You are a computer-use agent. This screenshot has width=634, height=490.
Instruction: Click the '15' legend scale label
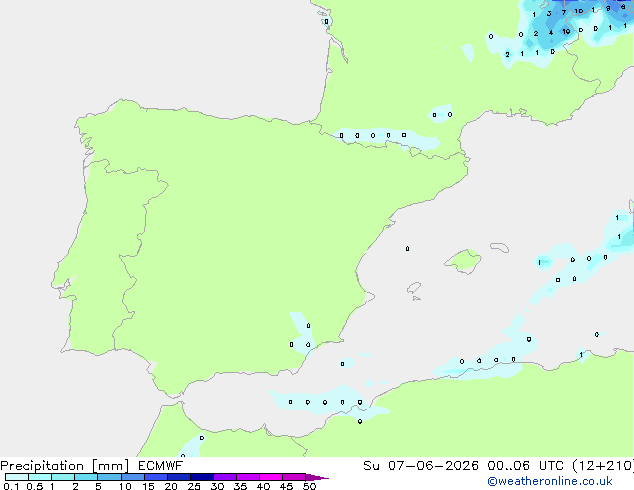click(x=148, y=486)
